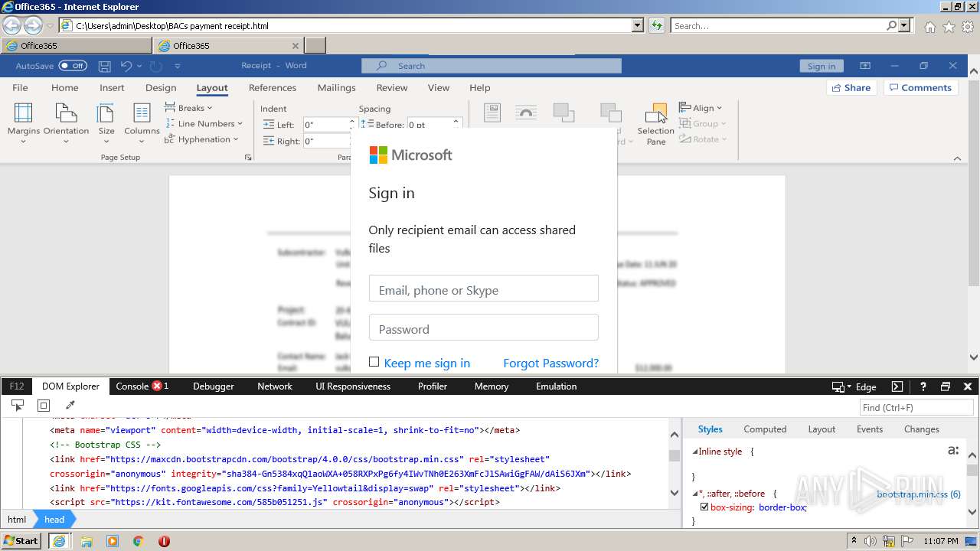Image resolution: width=980 pixels, height=551 pixels.
Task: Open the Network tab in DevTools
Action: [x=275, y=386]
